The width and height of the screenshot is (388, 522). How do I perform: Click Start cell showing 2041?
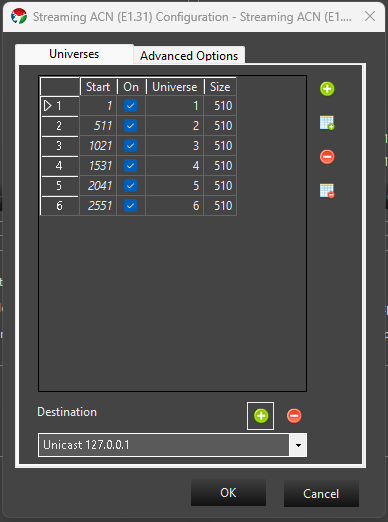tap(98, 186)
